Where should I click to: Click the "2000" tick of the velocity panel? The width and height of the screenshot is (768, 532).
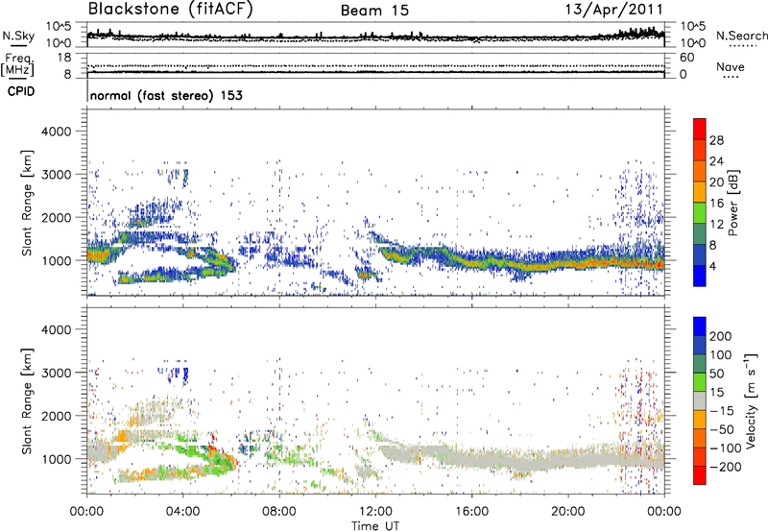57,416
